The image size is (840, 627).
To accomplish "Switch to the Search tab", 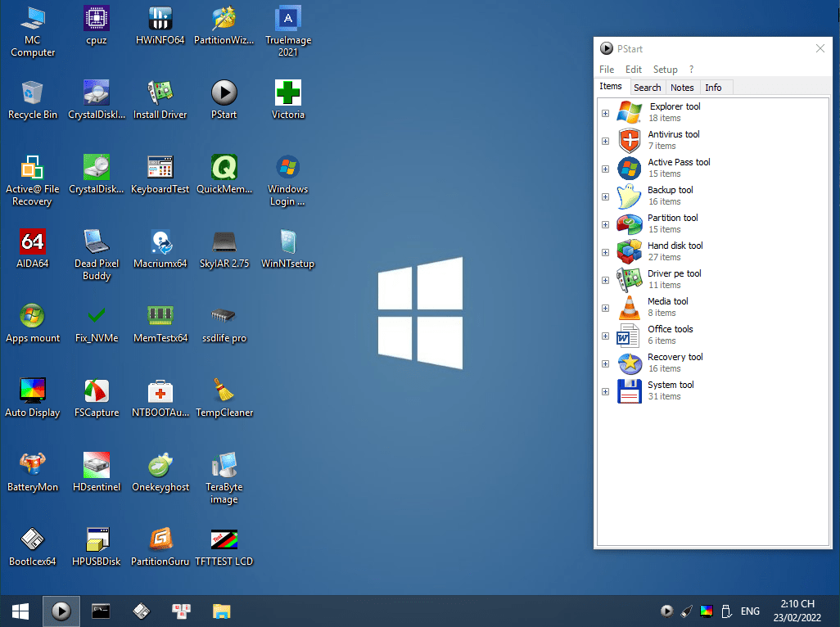I will [x=647, y=88].
